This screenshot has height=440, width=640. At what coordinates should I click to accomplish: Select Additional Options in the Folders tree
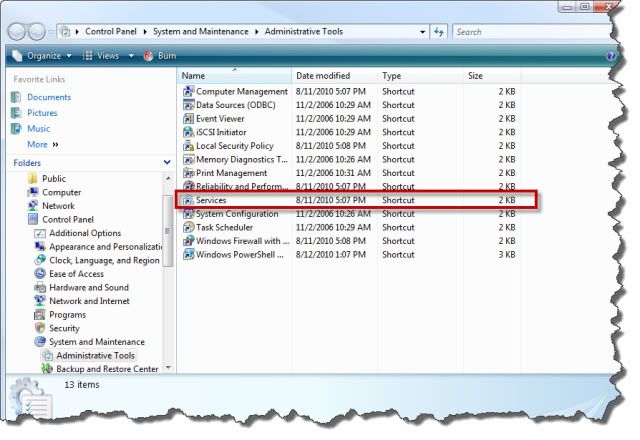[x=85, y=233]
